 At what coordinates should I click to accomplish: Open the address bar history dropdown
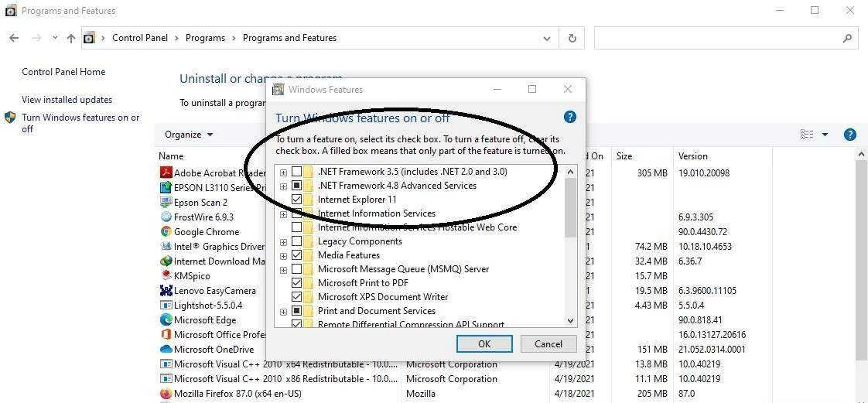(x=547, y=38)
